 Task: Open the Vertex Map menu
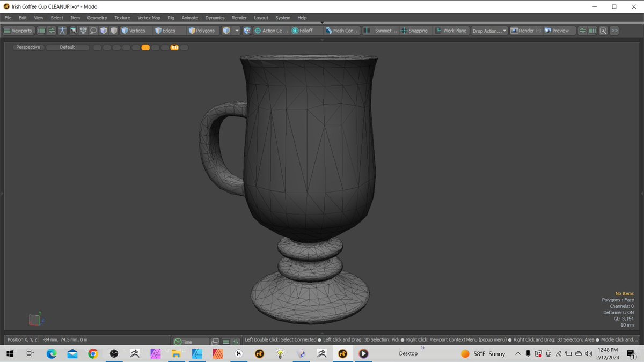149,18
